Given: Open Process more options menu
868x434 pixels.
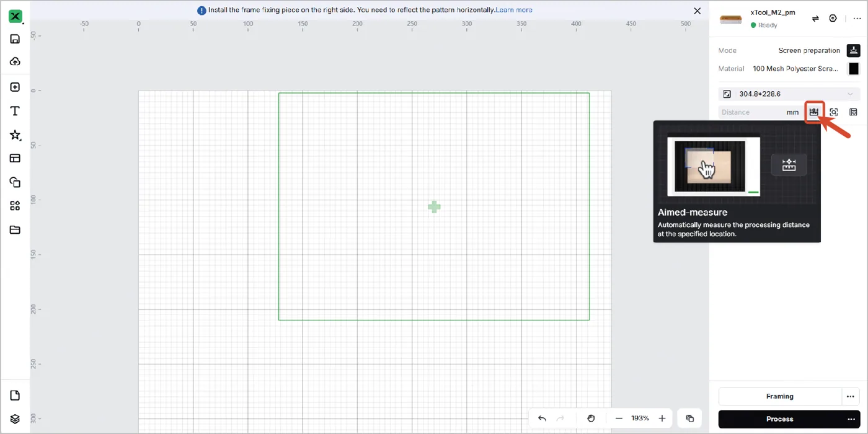Looking at the screenshot, I should click(x=851, y=419).
